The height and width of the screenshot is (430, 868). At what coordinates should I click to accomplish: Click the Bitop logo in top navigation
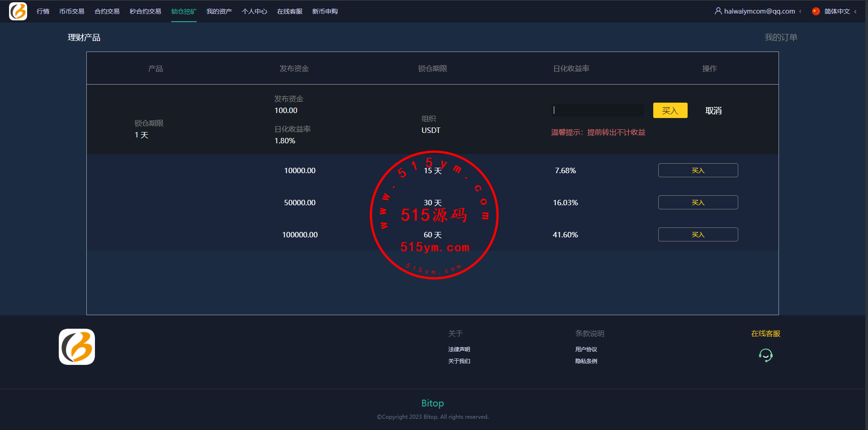pyautogui.click(x=18, y=11)
